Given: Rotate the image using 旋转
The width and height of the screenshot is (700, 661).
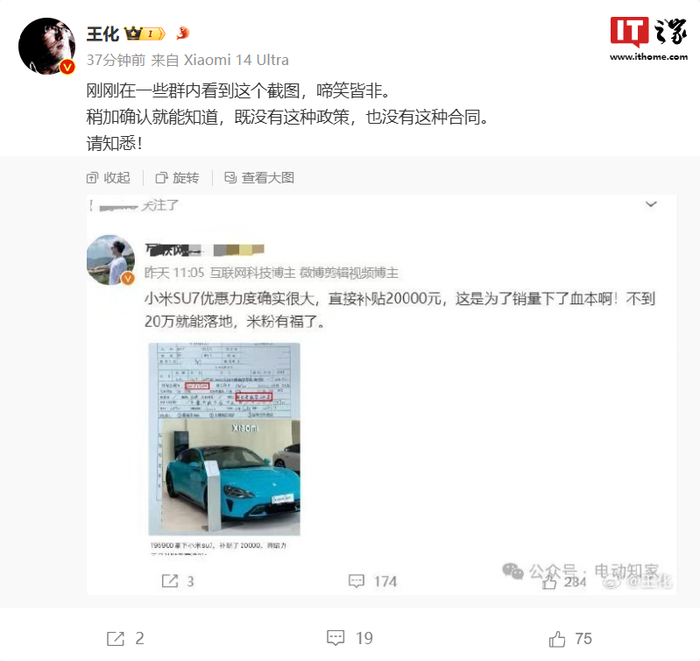Looking at the screenshot, I should [177, 178].
